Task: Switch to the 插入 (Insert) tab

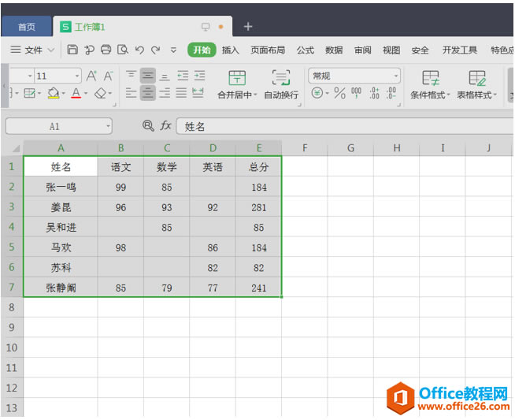Action: click(230, 50)
